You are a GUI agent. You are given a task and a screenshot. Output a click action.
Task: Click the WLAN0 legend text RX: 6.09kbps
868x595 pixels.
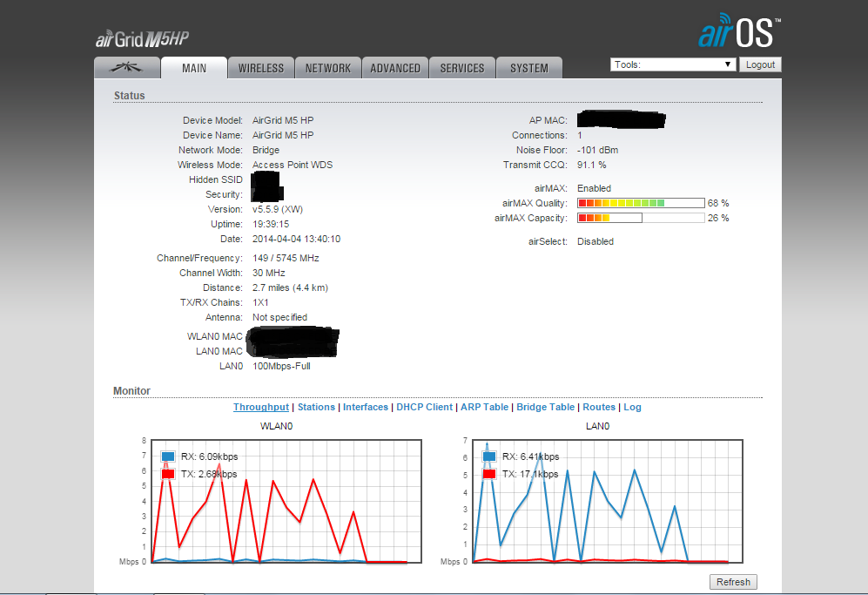pyautogui.click(x=209, y=456)
